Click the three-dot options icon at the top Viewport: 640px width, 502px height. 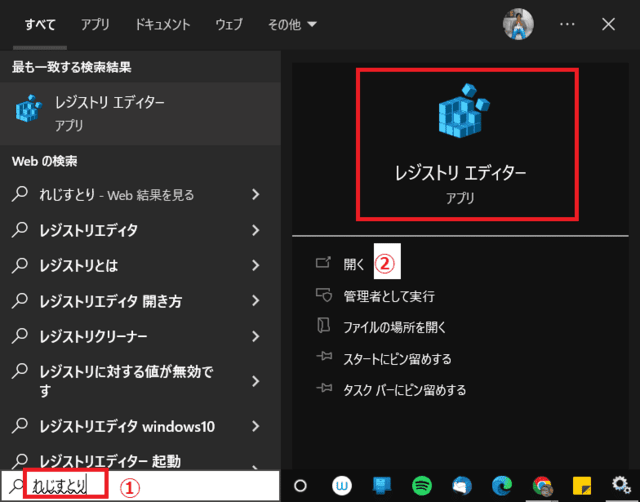pyautogui.click(x=567, y=23)
